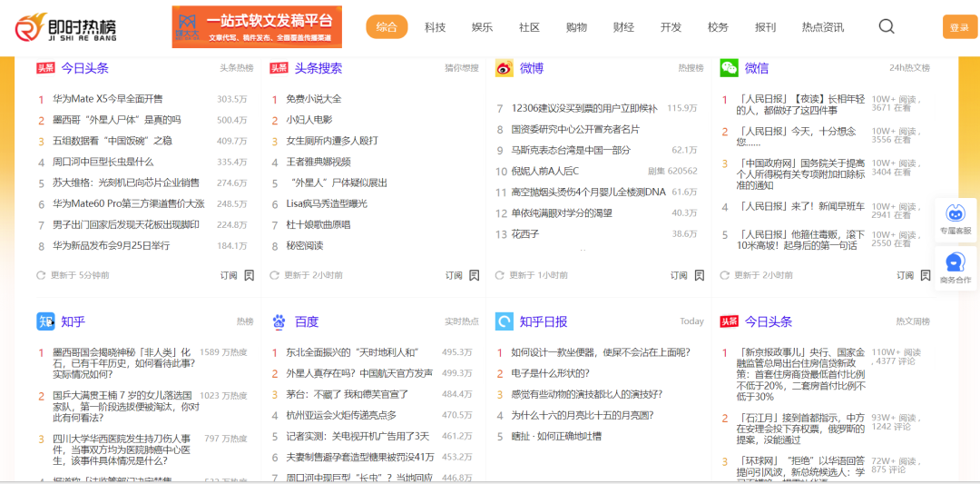Open 五组数据看"中国饭碗"之稳 headline
The width and height of the screenshot is (980, 484).
112,141
